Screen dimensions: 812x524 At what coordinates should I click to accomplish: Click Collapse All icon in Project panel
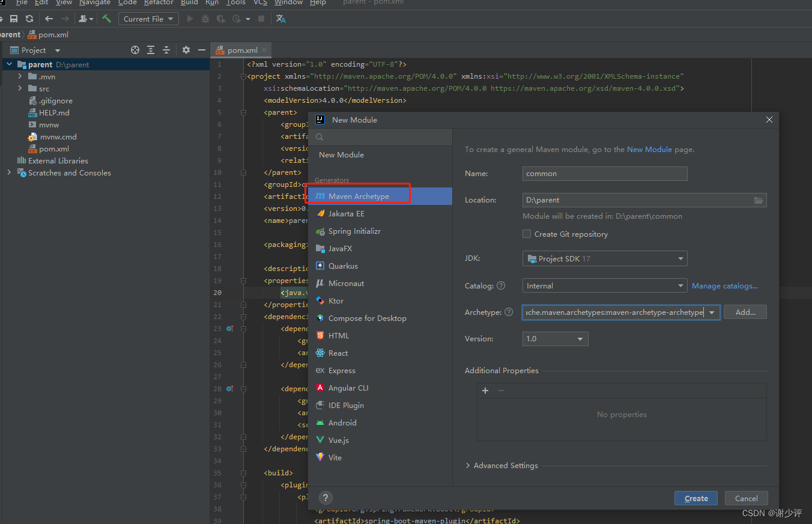click(166, 50)
